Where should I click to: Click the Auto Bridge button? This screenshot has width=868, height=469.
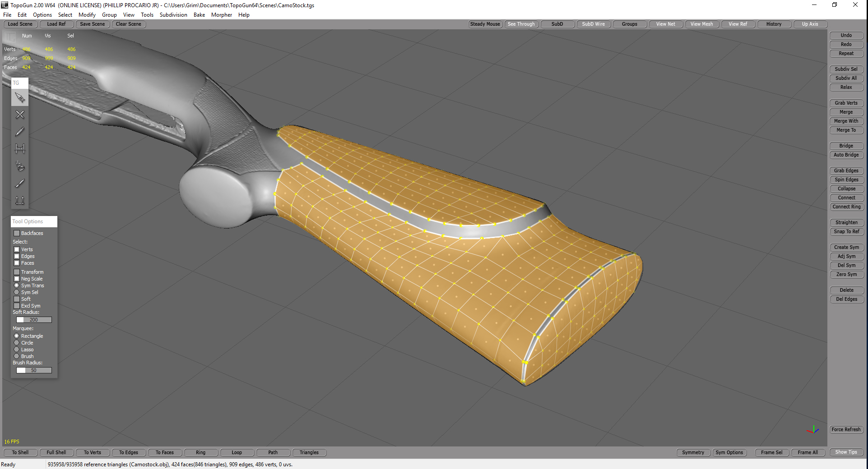point(846,155)
